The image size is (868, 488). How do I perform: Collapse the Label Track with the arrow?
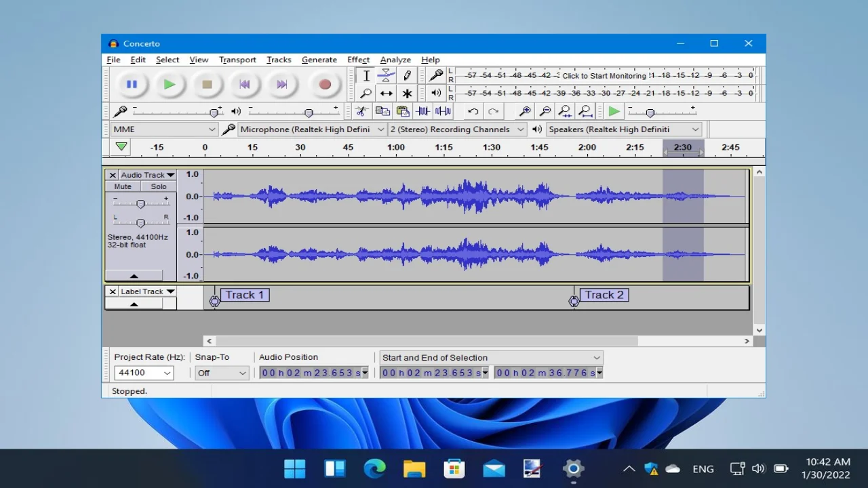pos(134,304)
